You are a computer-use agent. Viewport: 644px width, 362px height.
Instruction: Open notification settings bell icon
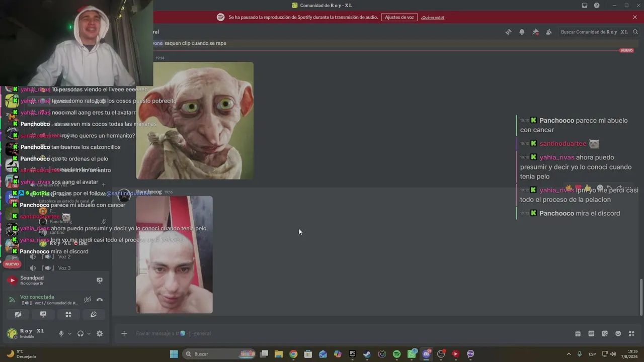pyautogui.click(x=522, y=32)
